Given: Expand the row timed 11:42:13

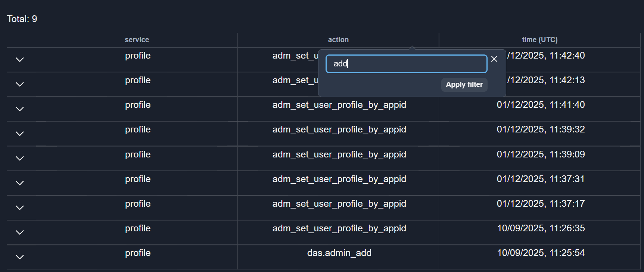Looking at the screenshot, I should [20, 84].
